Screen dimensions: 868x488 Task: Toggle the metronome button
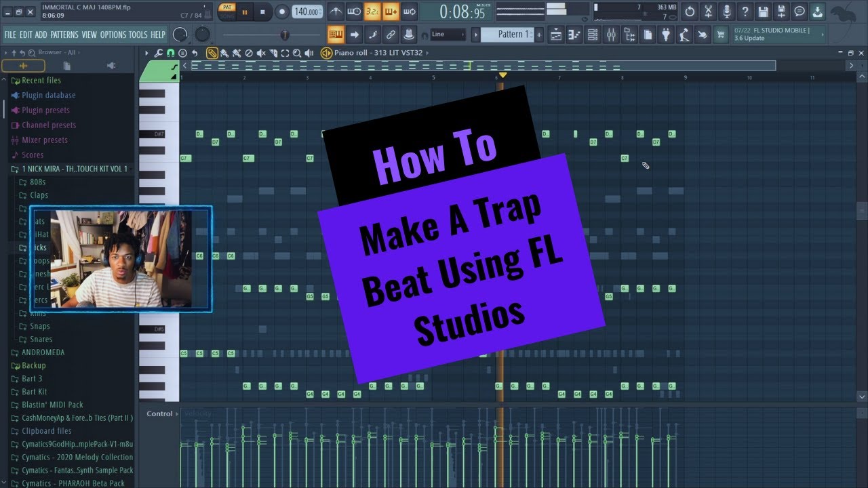336,12
